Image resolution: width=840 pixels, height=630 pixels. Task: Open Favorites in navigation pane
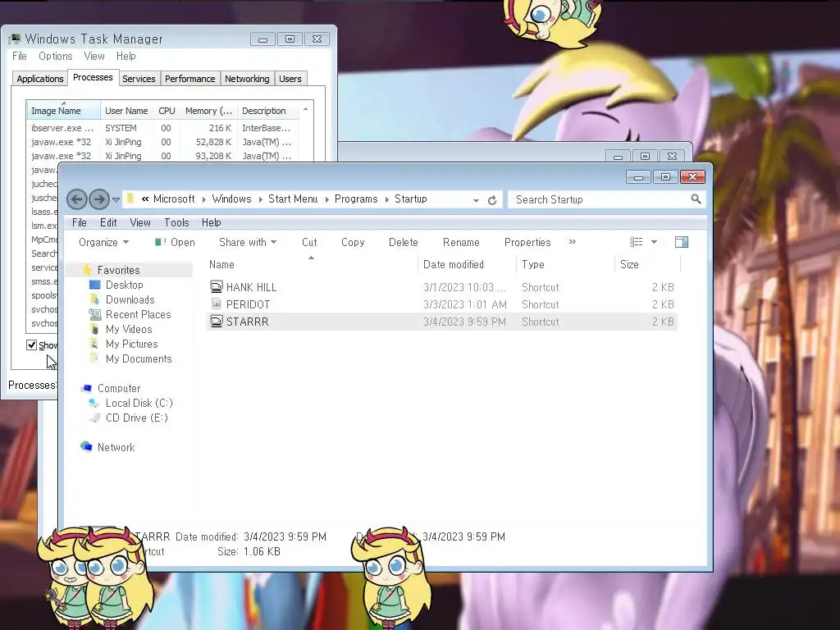click(118, 270)
